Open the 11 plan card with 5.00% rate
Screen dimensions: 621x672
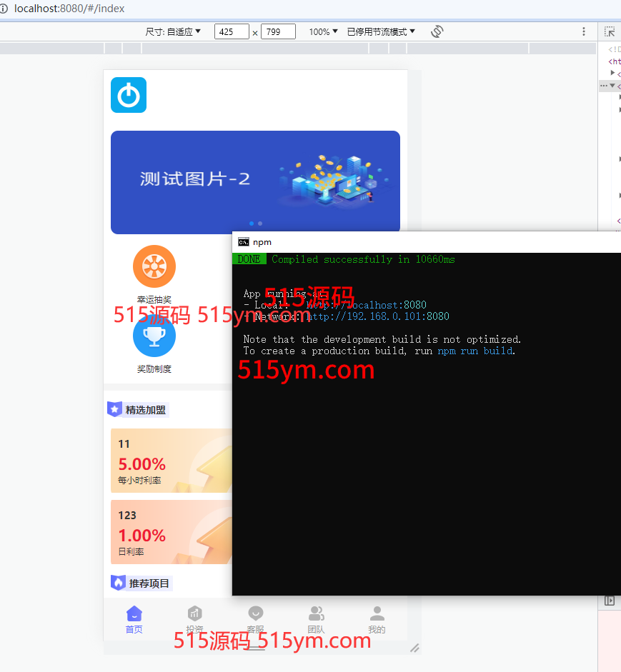tap(172, 461)
